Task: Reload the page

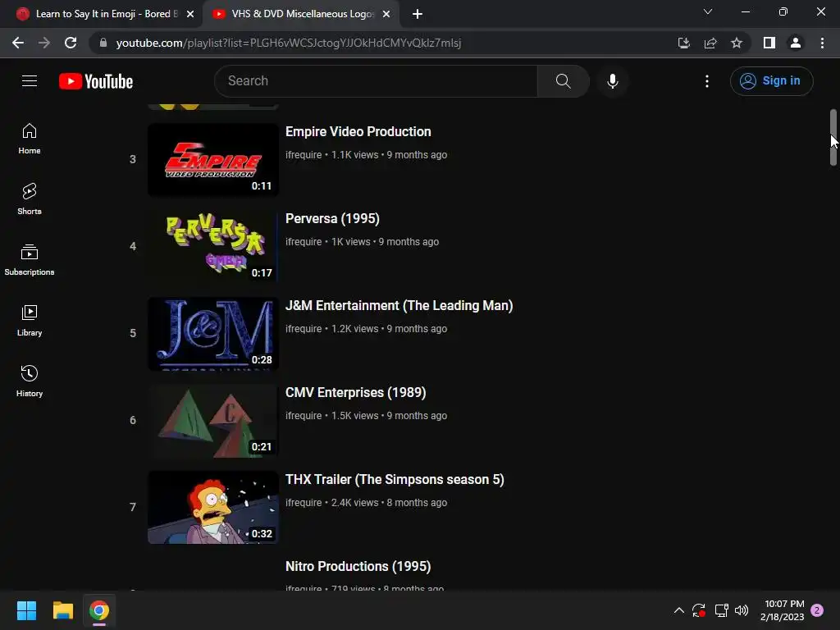Action: [x=71, y=43]
